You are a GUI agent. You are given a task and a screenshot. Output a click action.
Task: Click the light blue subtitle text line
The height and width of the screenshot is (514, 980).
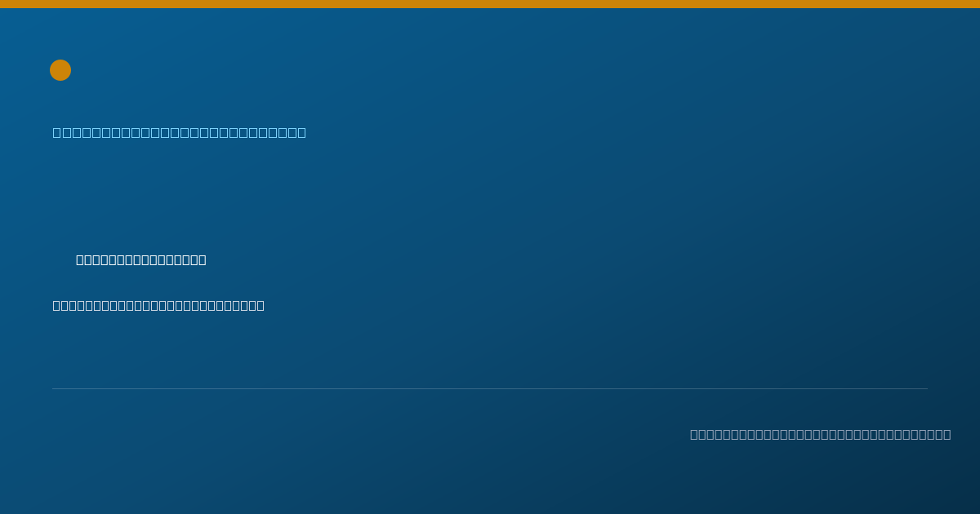pyautogui.click(x=180, y=132)
